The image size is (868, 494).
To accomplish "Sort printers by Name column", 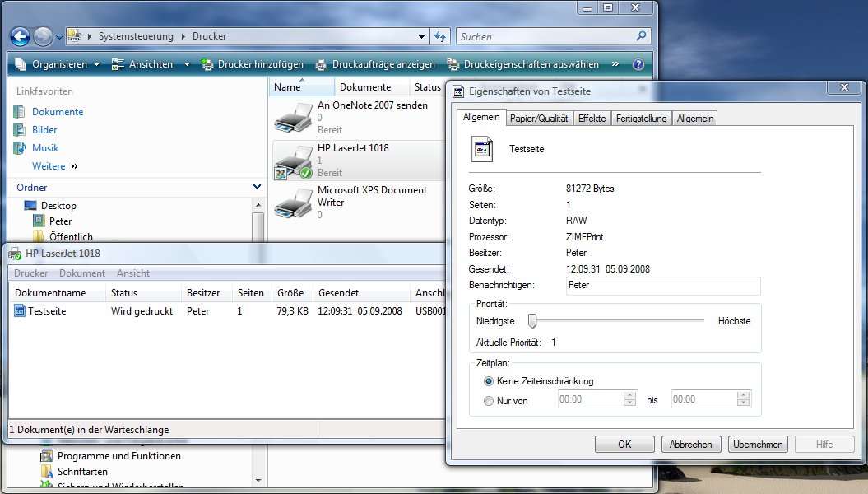I will (302, 87).
